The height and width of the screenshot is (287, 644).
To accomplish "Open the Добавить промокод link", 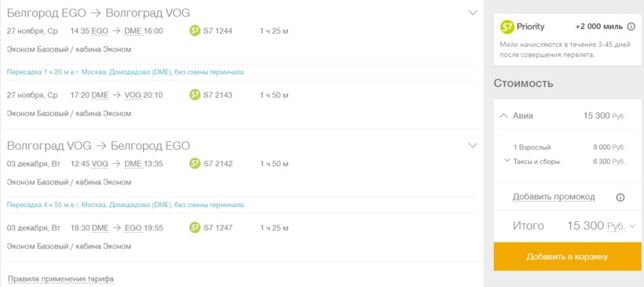I will point(554,197).
